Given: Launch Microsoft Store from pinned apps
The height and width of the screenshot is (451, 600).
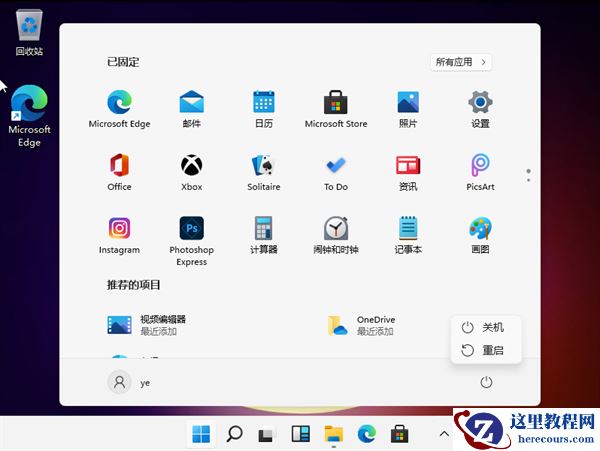Looking at the screenshot, I should [336, 109].
